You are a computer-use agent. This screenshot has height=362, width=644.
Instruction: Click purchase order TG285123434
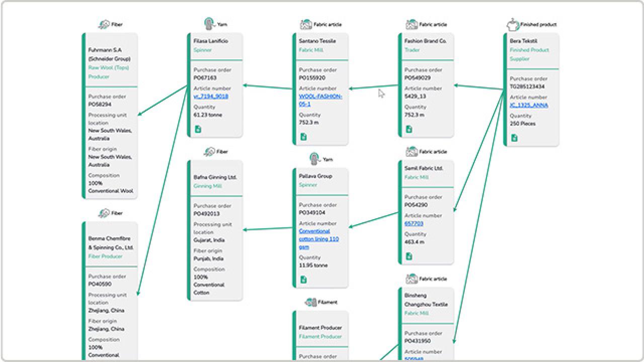pyautogui.click(x=527, y=86)
